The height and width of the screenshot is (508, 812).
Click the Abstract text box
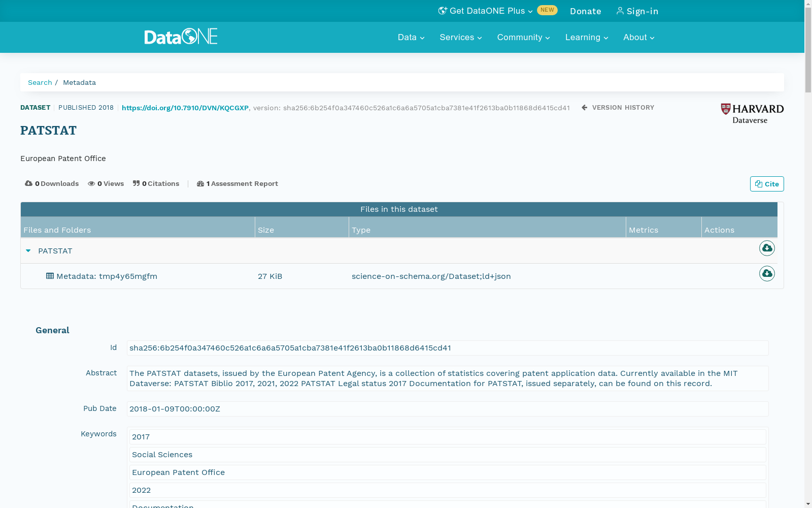click(x=448, y=378)
